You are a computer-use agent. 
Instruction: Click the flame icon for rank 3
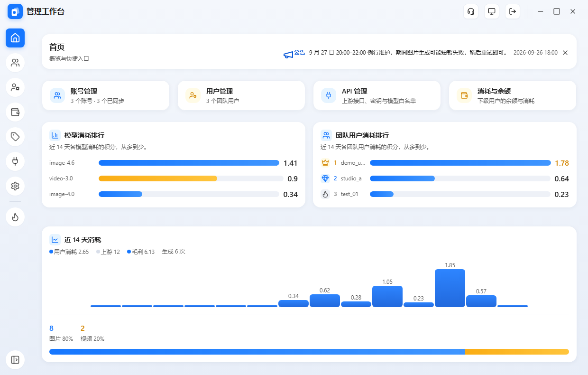[325, 194]
